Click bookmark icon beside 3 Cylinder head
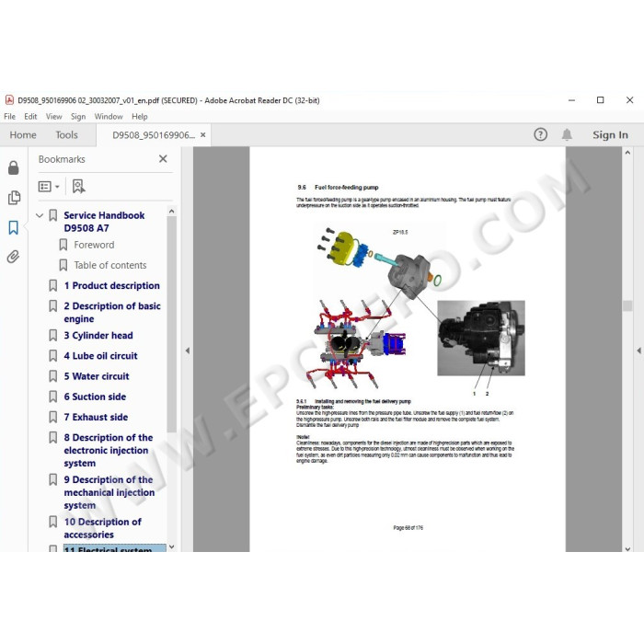 tap(53, 336)
